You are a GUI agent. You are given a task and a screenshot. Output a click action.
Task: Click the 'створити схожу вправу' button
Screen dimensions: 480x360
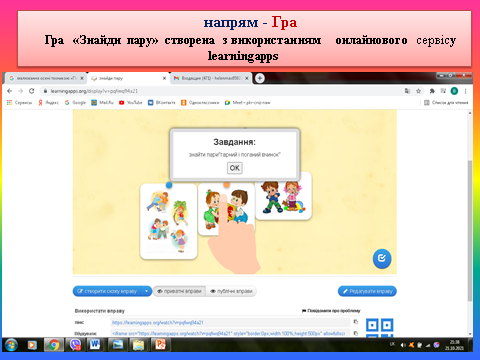pyautogui.click(x=107, y=291)
